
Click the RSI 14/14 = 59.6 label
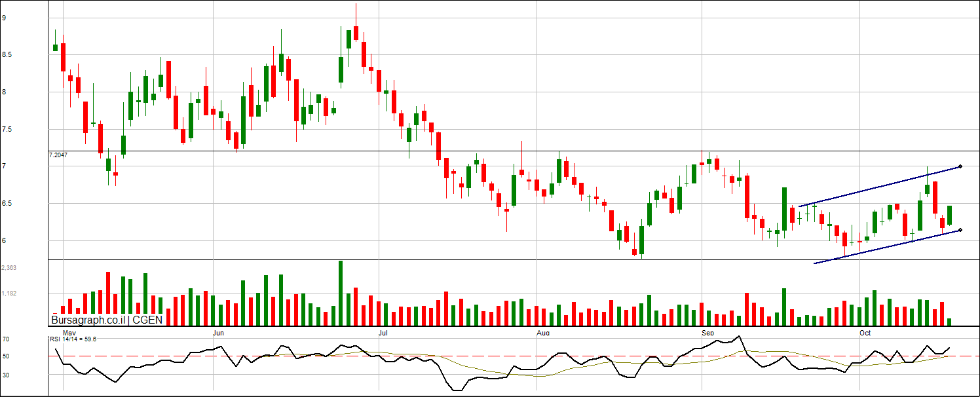(73, 339)
